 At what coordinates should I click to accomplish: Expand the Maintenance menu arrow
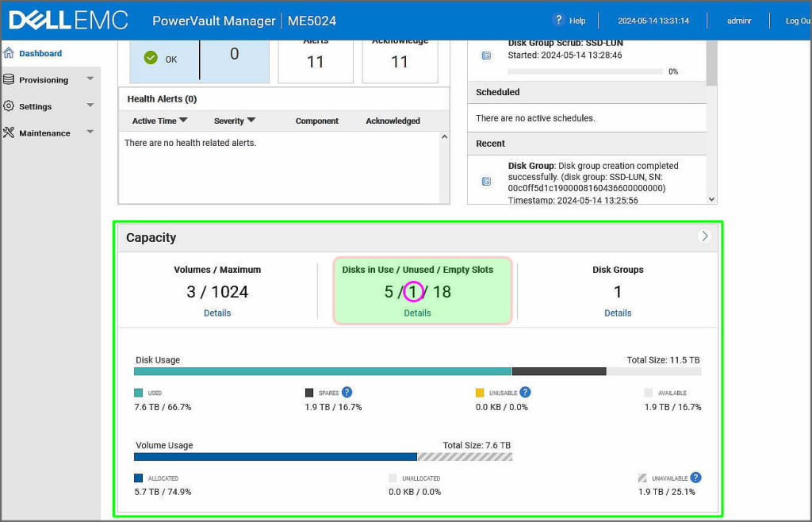click(90, 132)
